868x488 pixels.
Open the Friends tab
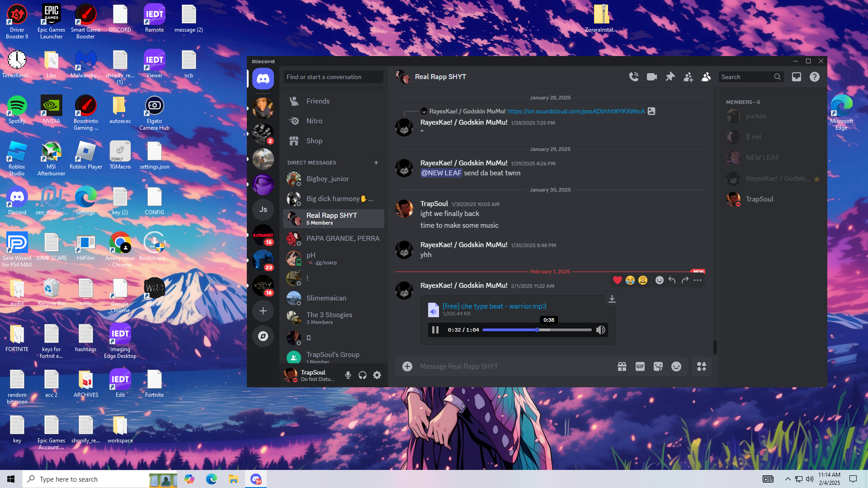318,101
